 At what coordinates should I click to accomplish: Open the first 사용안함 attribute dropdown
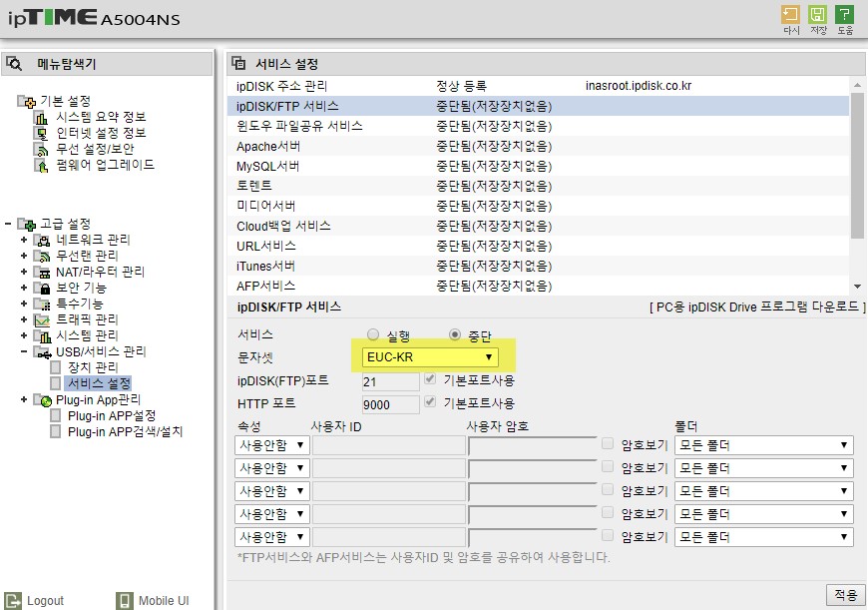(x=271, y=445)
